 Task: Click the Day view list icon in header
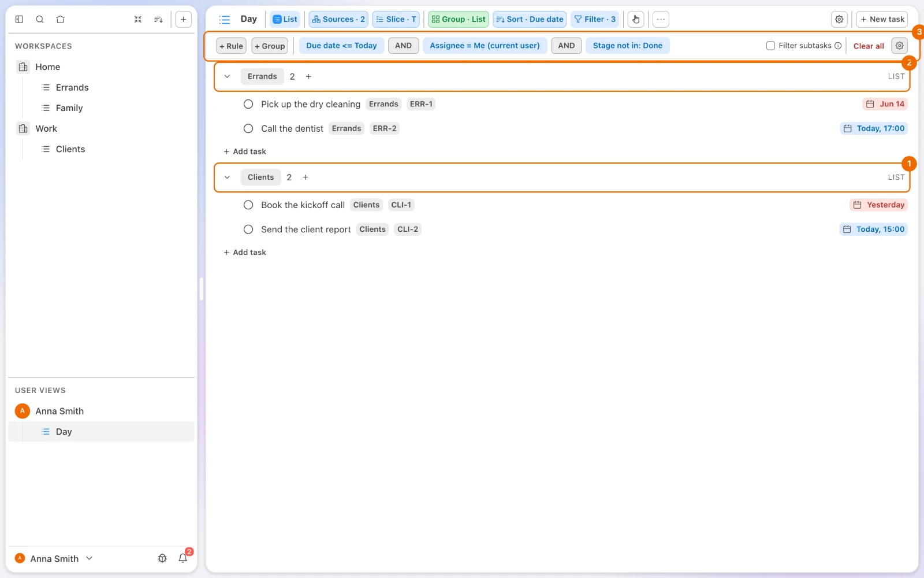click(x=225, y=19)
